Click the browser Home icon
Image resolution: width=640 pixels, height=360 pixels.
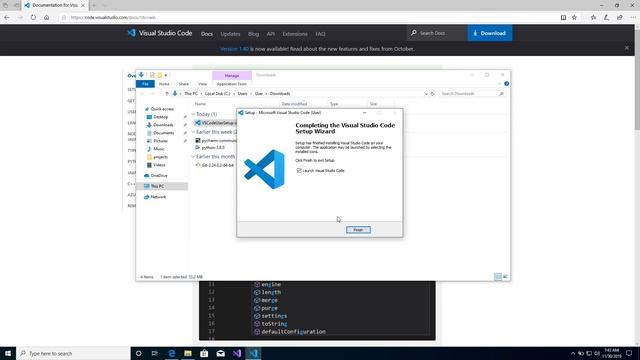coord(47,18)
